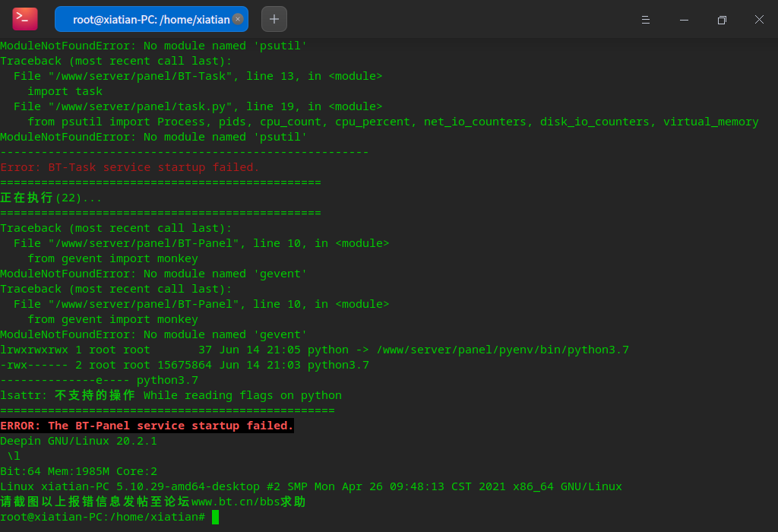The height and width of the screenshot is (532, 778).
Task: Click the Deepin terminal app icon
Action: [x=25, y=19]
